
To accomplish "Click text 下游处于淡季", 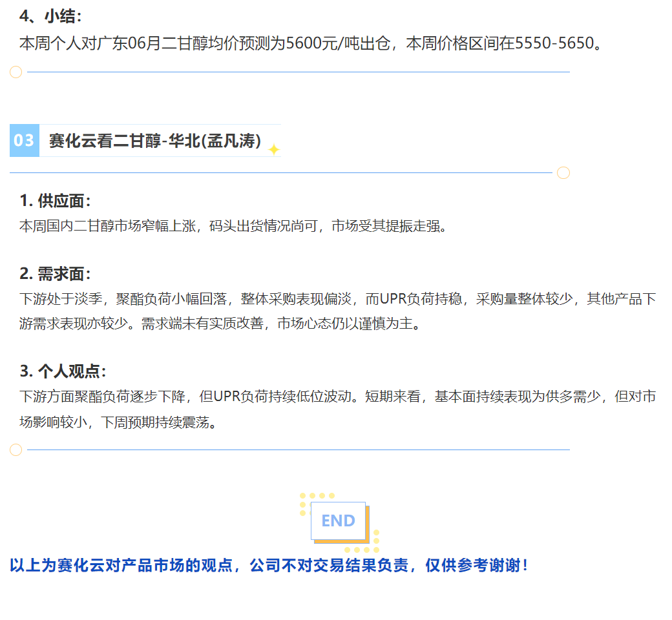I will (61, 298).
